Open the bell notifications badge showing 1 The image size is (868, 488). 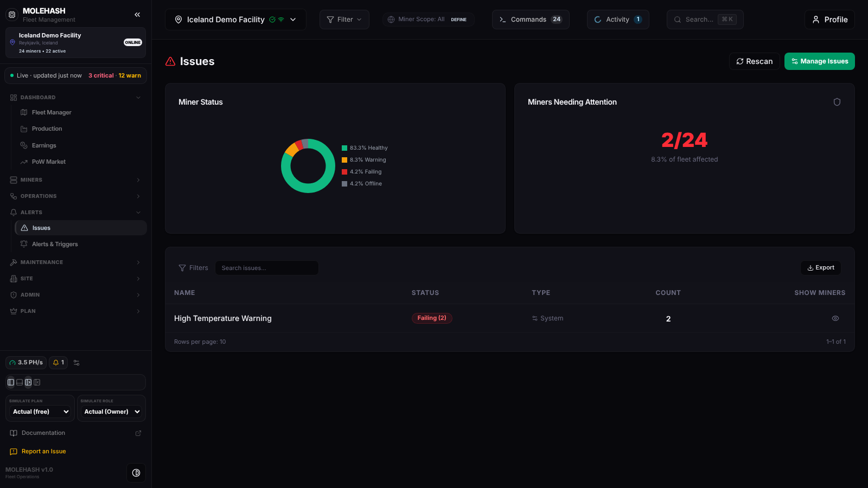pyautogui.click(x=59, y=363)
